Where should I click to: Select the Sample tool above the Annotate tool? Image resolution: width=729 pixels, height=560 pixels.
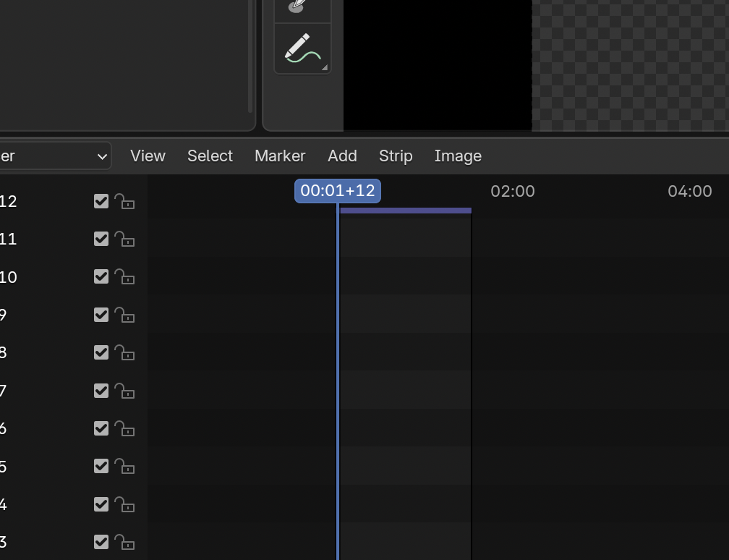(302, 9)
